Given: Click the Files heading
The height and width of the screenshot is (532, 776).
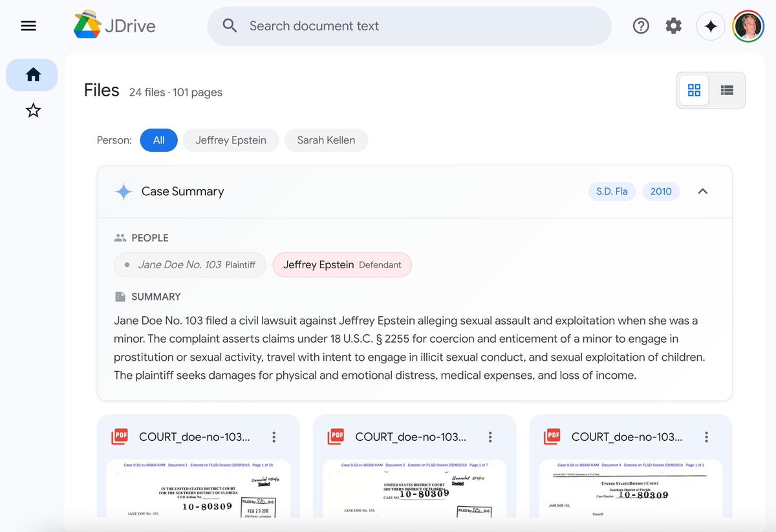Looking at the screenshot, I should coord(102,90).
